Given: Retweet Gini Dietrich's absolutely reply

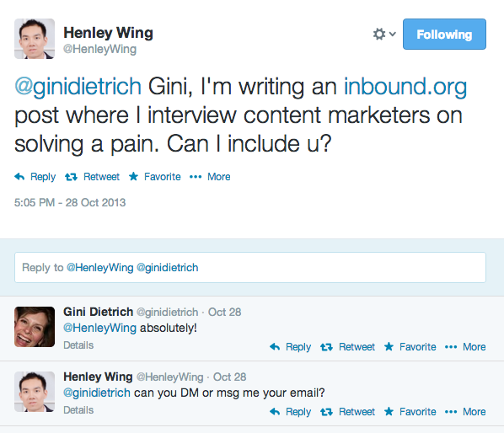Looking at the screenshot, I should tap(348, 347).
